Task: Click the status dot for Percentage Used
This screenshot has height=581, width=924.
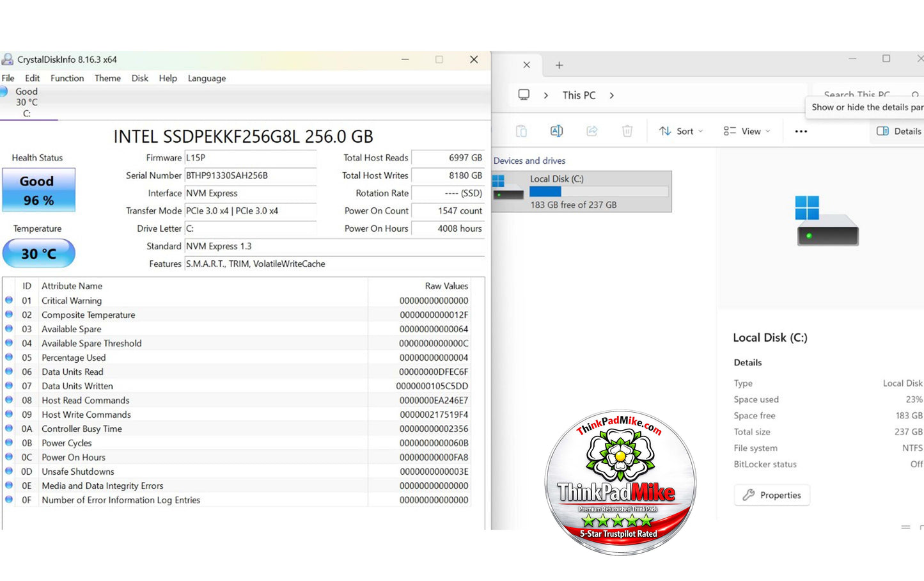Action: pyautogui.click(x=9, y=357)
